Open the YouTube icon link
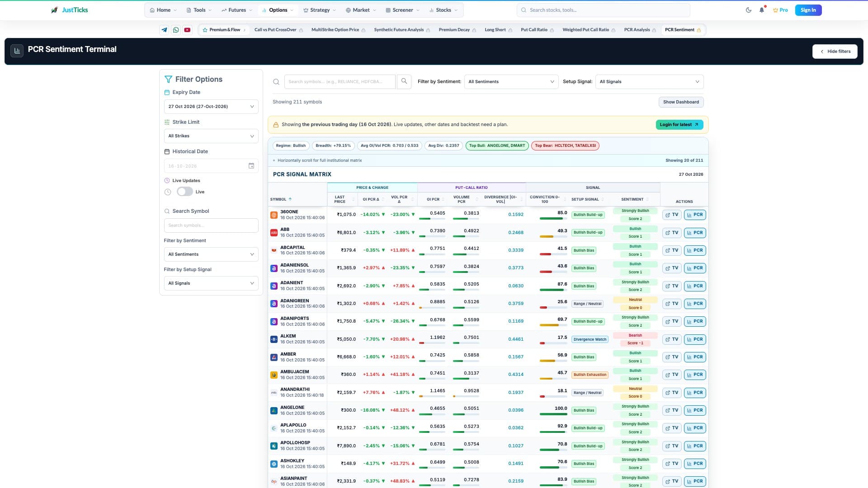868x488 pixels. coord(187,30)
